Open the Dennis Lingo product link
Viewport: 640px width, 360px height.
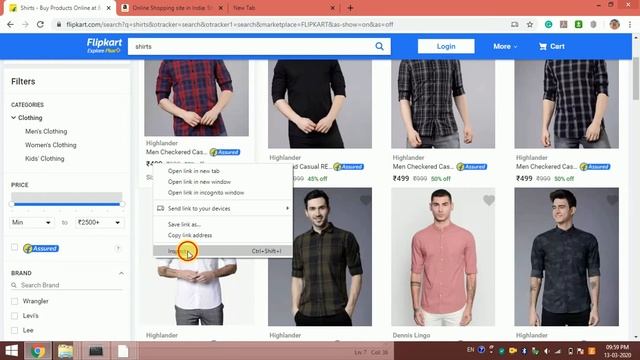(x=411, y=335)
